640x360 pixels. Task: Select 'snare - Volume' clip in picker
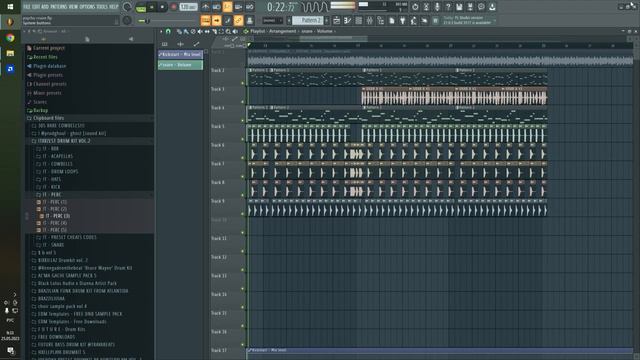coord(180,65)
